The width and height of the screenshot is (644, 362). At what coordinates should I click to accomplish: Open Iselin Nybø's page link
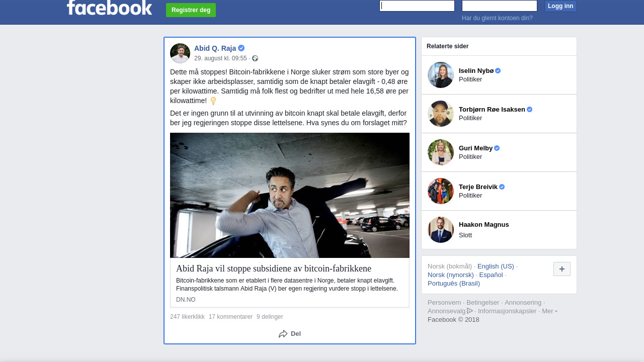(476, 71)
